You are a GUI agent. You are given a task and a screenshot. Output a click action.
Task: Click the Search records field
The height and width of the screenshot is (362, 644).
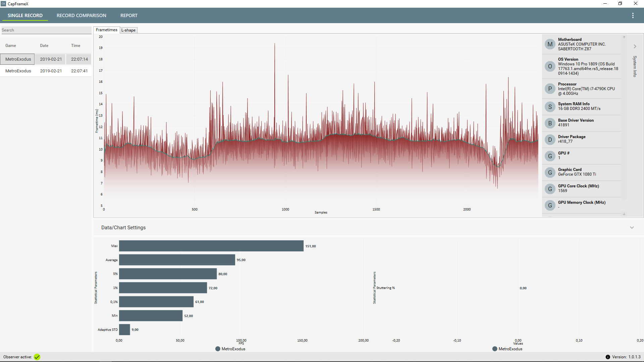pyautogui.click(x=46, y=30)
